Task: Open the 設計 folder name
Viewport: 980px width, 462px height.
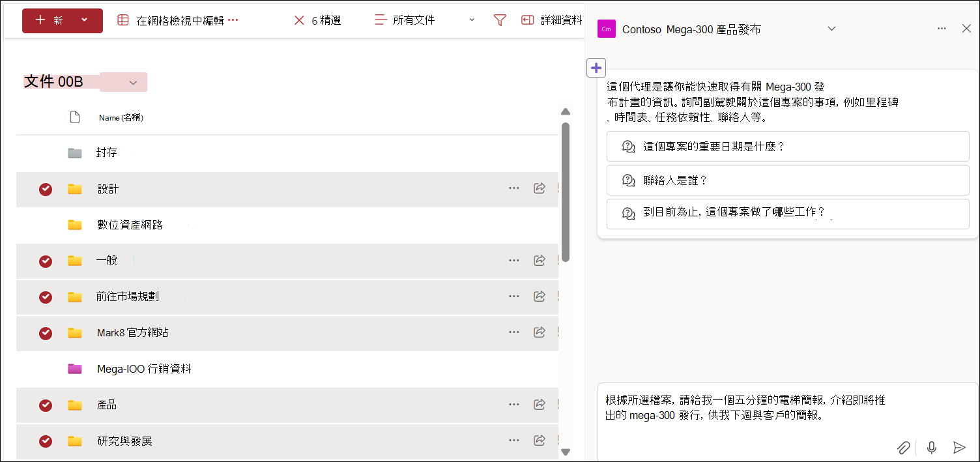Action: 108,189
